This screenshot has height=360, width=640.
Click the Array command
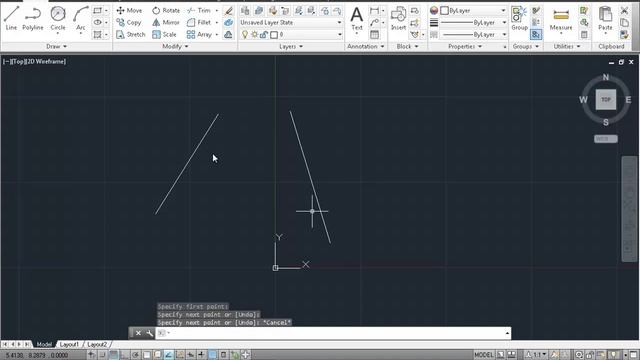(199, 35)
